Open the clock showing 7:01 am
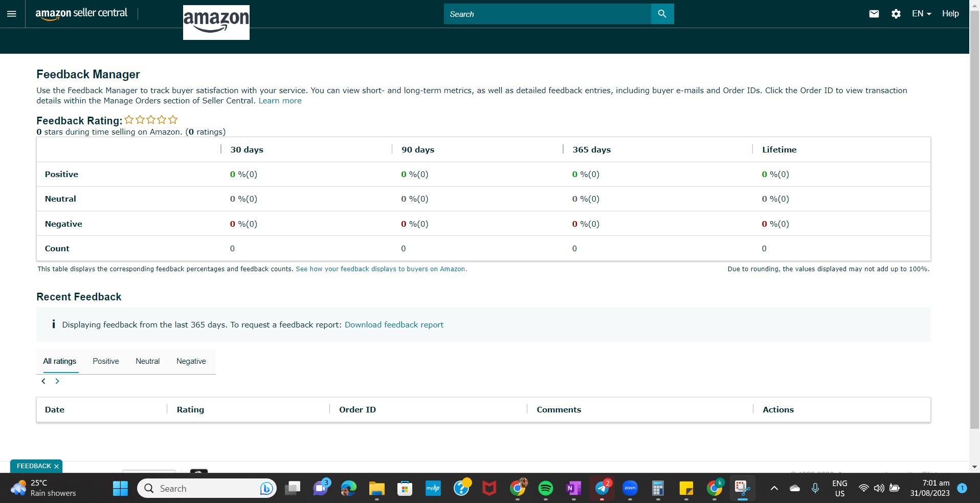Image resolution: width=980 pixels, height=503 pixels. (930, 488)
